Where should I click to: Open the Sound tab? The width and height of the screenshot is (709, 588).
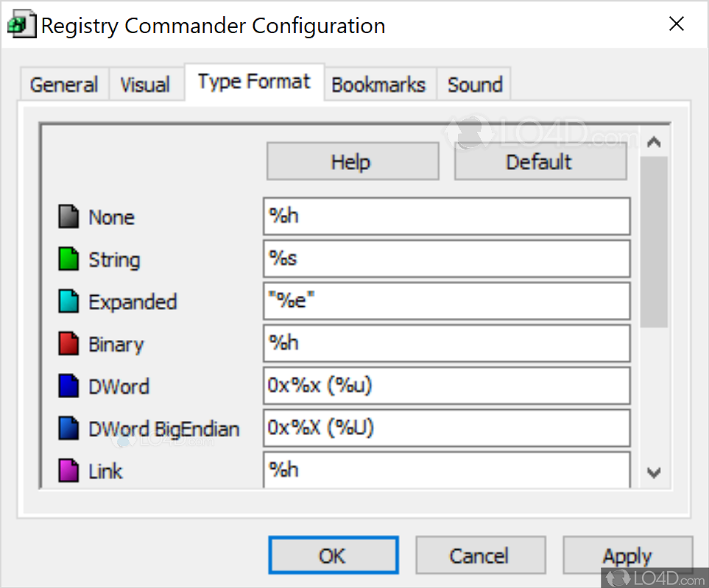[x=474, y=84]
